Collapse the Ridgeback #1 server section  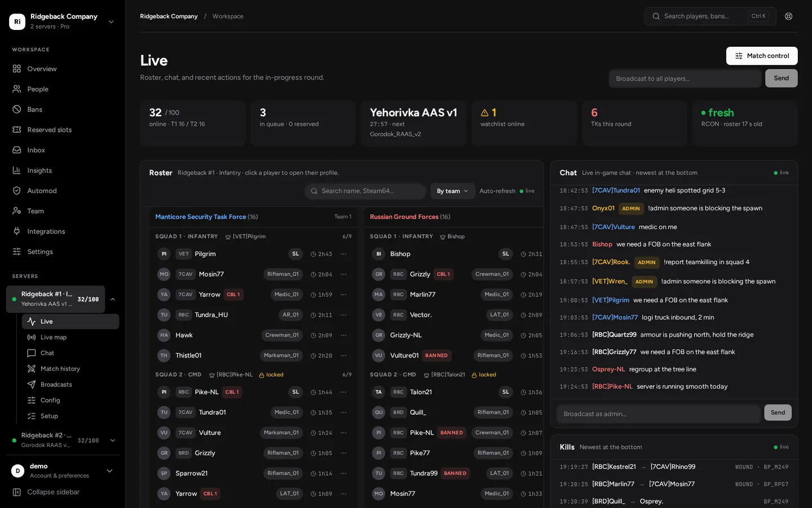(x=112, y=299)
